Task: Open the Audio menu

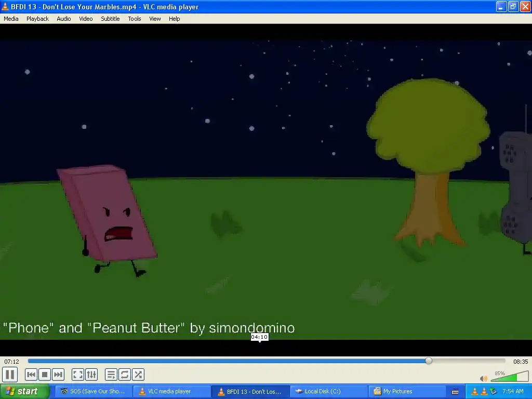Action: pyautogui.click(x=64, y=19)
